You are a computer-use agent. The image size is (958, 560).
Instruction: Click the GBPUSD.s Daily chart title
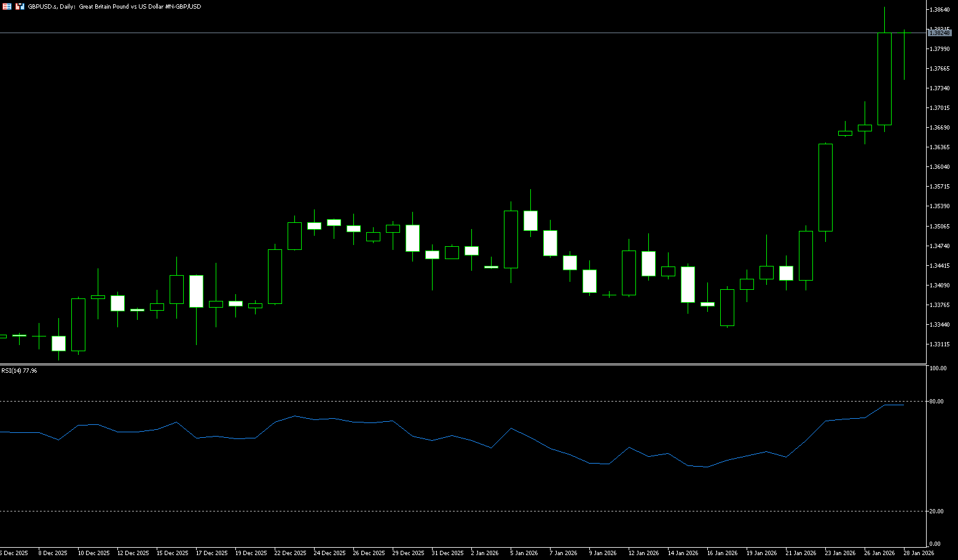114,6
